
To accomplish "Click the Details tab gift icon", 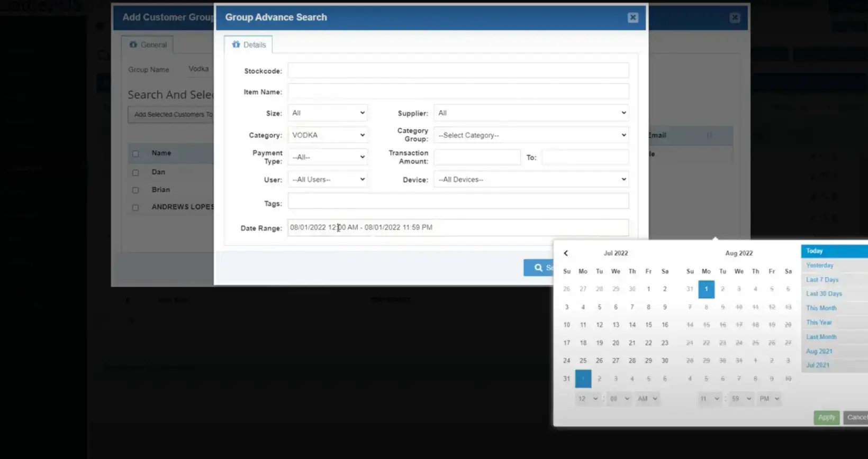I will (x=236, y=44).
